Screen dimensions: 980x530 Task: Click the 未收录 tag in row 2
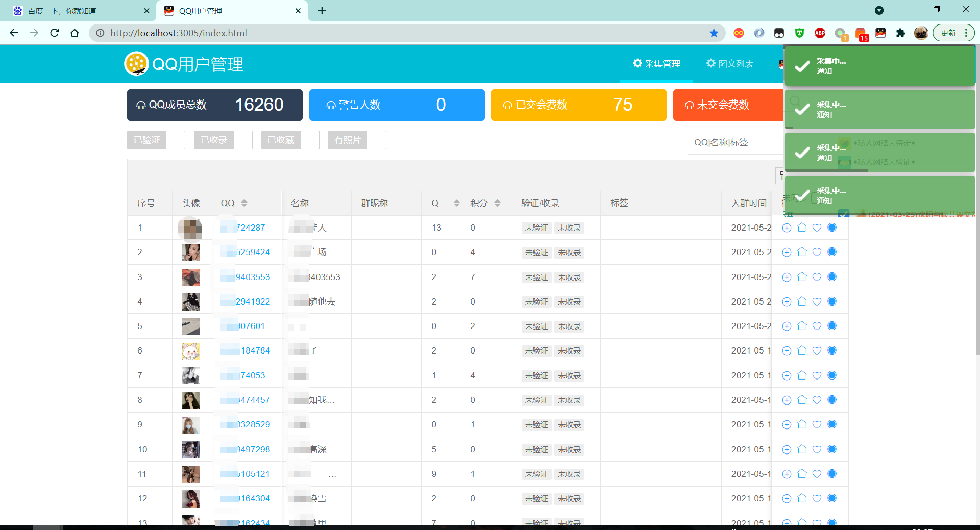tap(569, 252)
